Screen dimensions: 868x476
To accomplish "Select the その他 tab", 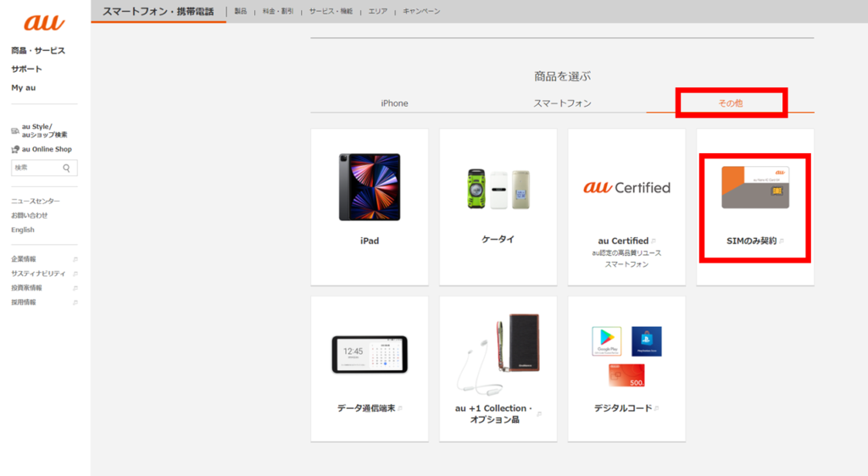I will coord(730,103).
